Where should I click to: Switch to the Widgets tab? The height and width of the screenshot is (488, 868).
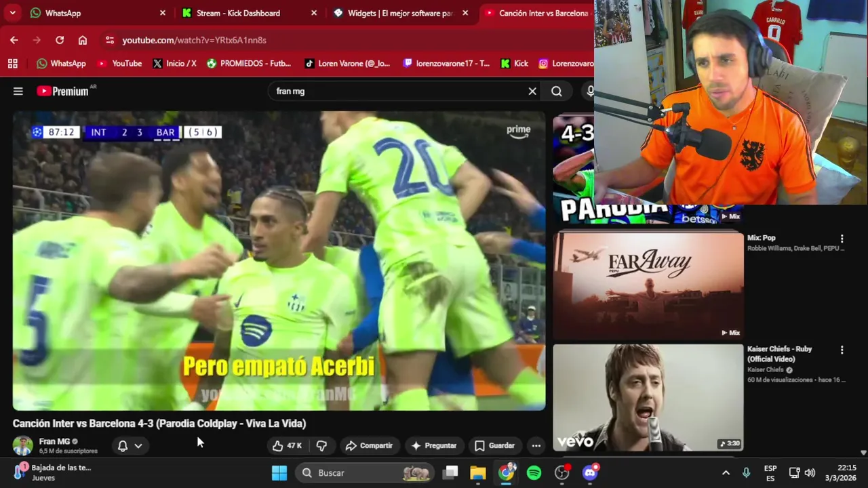[x=400, y=13]
